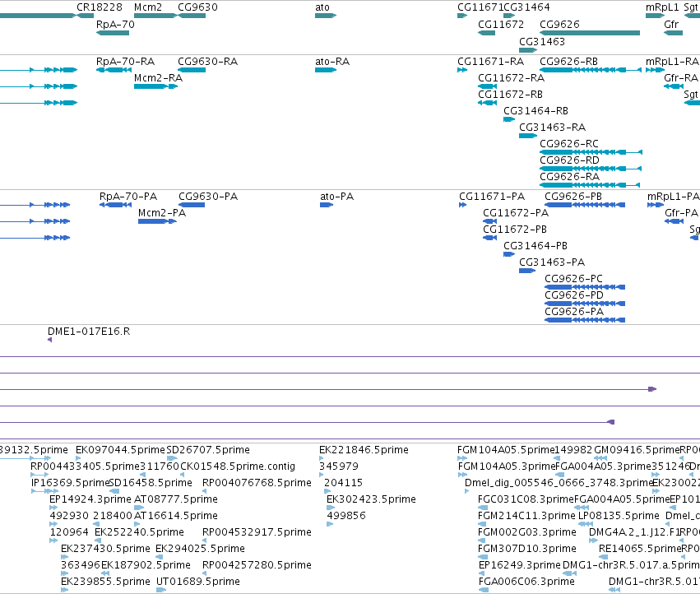Select the UT01689.5prime EST label
Screen dimensions: 700x594
pos(198,582)
